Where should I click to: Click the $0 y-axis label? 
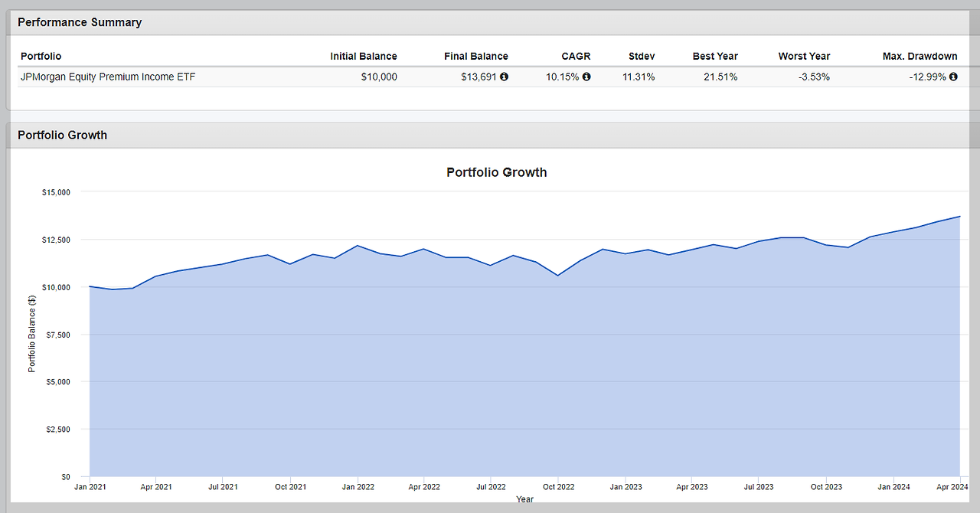pos(65,477)
